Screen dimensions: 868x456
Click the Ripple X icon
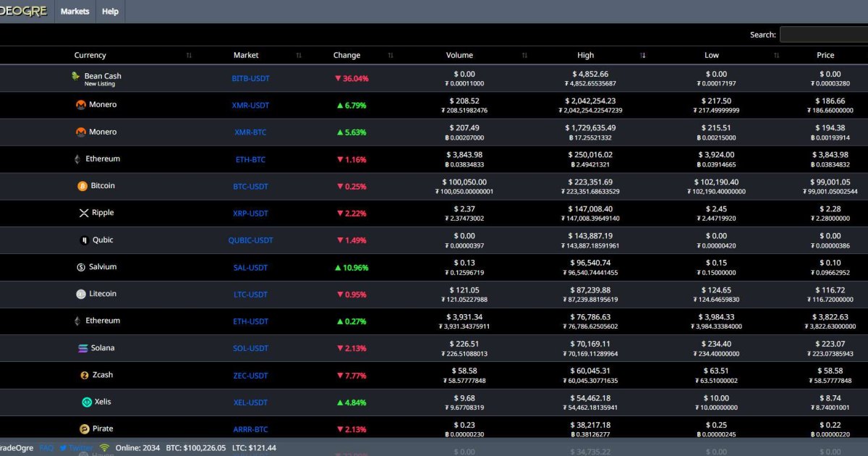84,213
